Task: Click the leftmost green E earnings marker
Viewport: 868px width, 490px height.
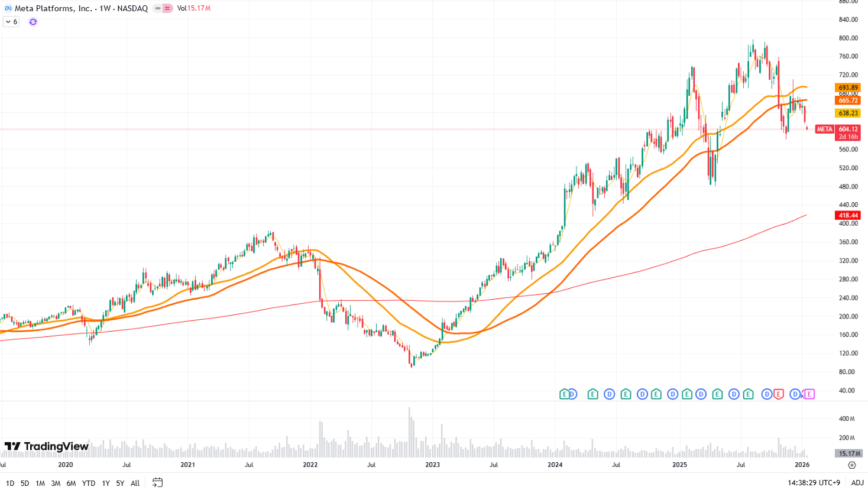Action: tap(564, 394)
